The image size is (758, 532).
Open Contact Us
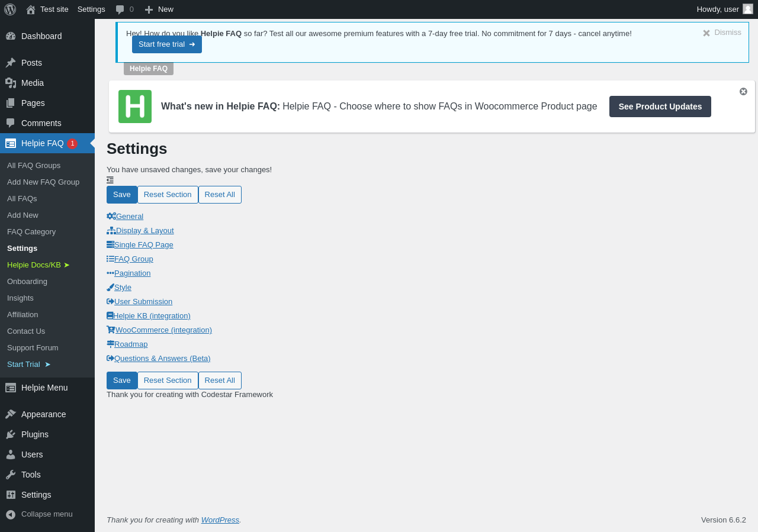26,331
